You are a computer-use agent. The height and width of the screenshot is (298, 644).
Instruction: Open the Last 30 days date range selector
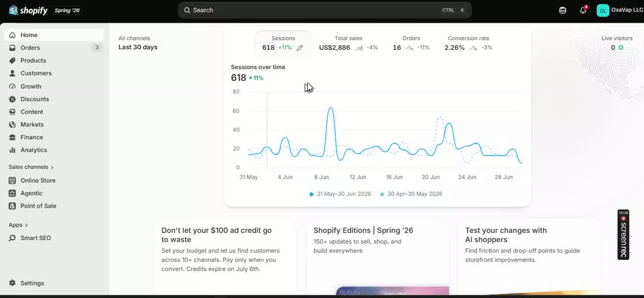pyautogui.click(x=138, y=47)
